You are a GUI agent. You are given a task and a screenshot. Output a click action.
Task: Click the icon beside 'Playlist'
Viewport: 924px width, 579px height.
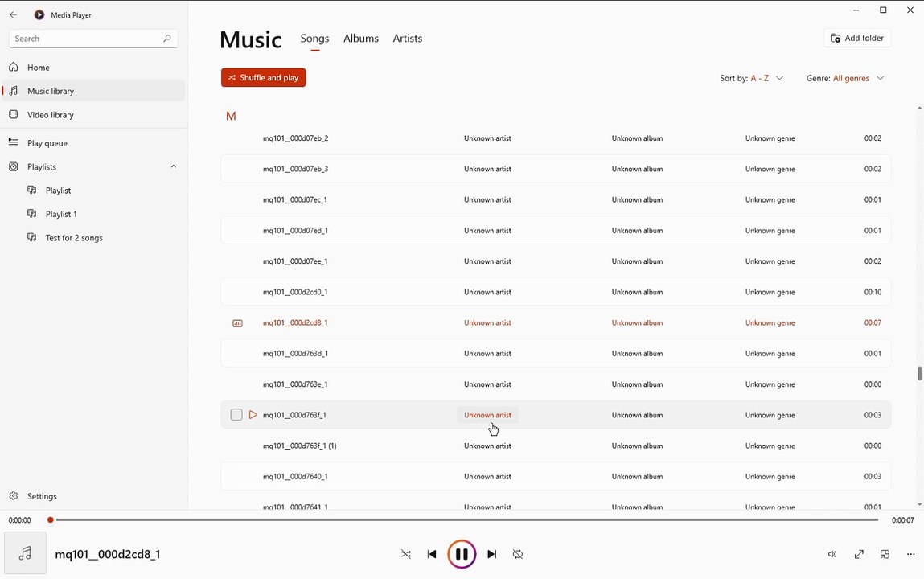tap(32, 191)
